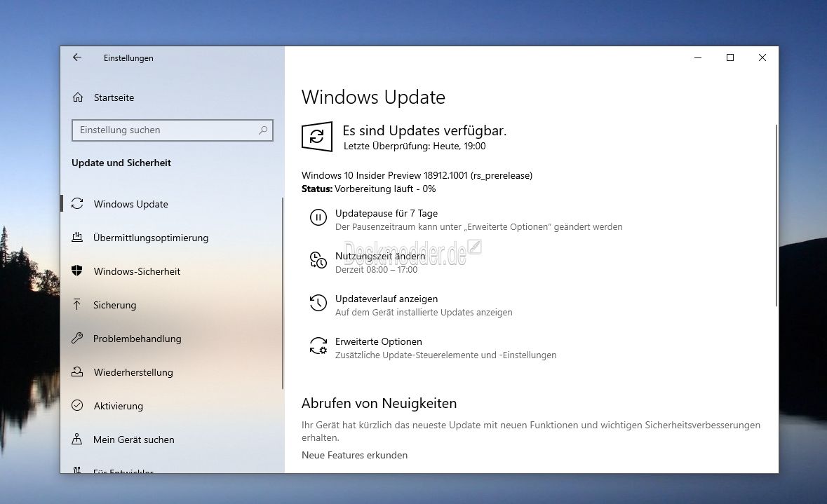Click the 'Es sind Updates verfügbar.' heading
This screenshot has height=504, width=827.
(x=424, y=130)
